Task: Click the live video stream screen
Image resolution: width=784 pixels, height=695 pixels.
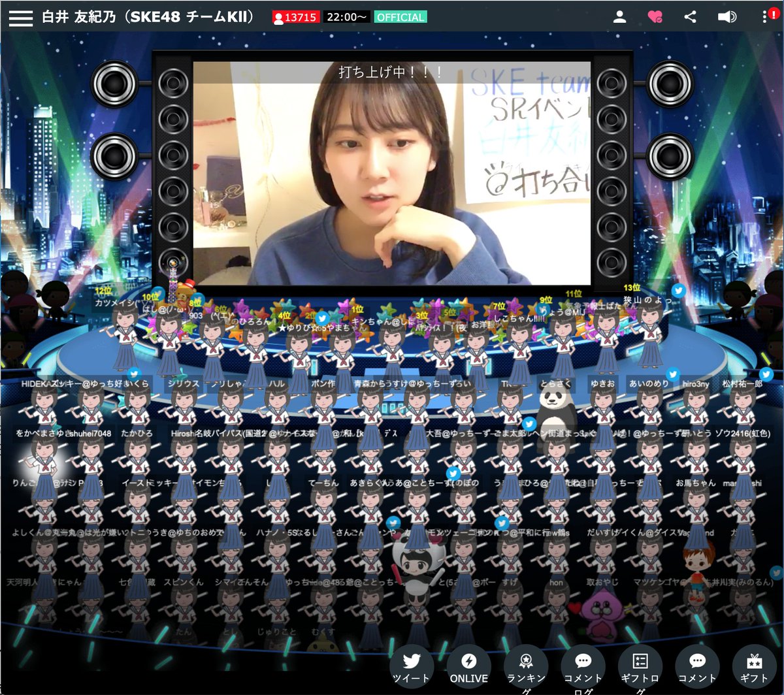Action: tap(392, 173)
